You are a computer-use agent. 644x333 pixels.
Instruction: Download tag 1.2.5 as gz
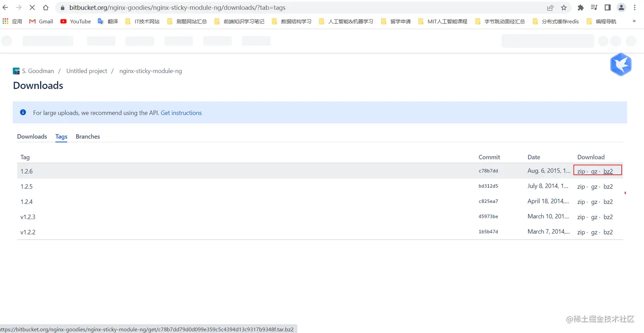[594, 186]
